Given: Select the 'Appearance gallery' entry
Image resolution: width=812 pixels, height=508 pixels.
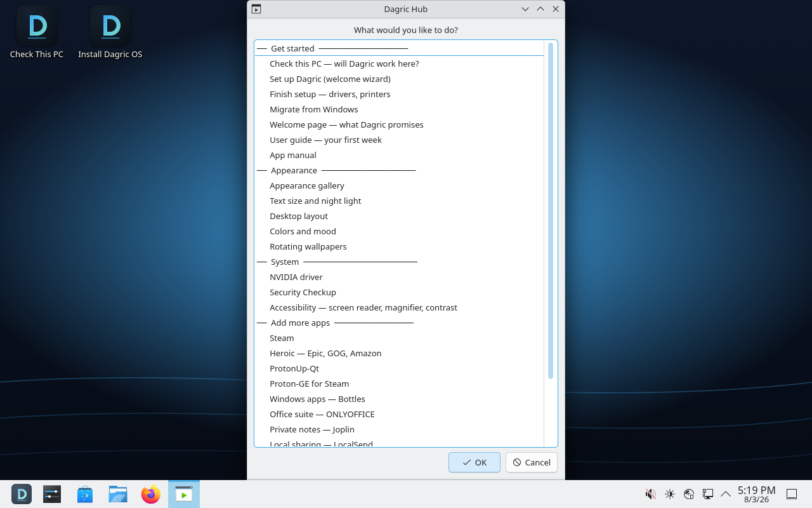Looking at the screenshot, I should pyautogui.click(x=399, y=185).
